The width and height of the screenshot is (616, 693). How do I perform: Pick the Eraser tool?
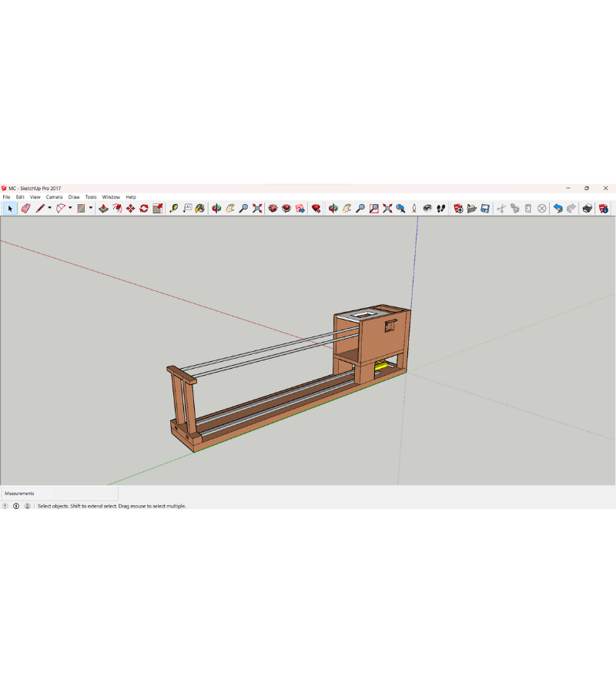25,209
